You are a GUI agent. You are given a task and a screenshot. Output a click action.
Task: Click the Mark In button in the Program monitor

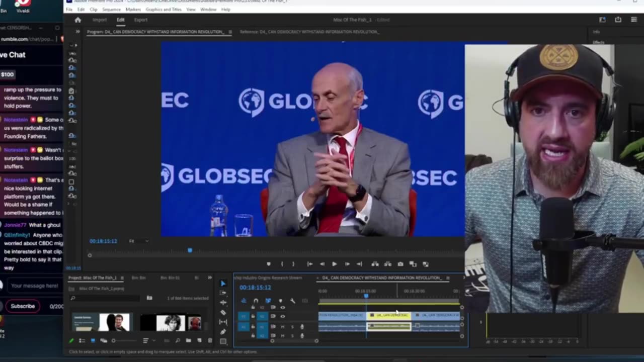coord(282,264)
